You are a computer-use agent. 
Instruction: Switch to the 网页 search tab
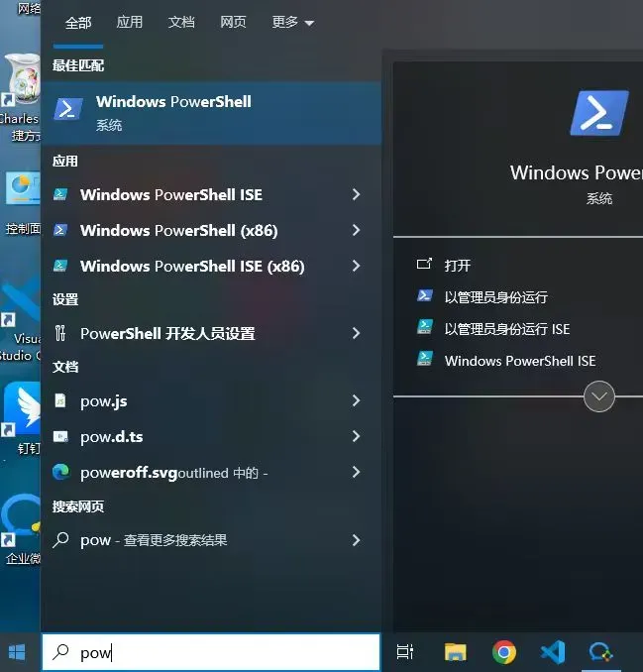point(233,22)
